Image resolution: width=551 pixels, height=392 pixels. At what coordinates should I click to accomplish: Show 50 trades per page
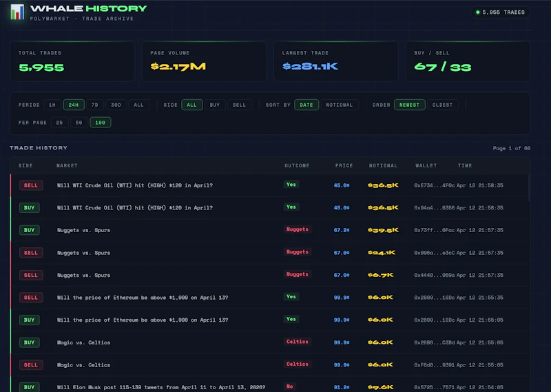(x=79, y=123)
